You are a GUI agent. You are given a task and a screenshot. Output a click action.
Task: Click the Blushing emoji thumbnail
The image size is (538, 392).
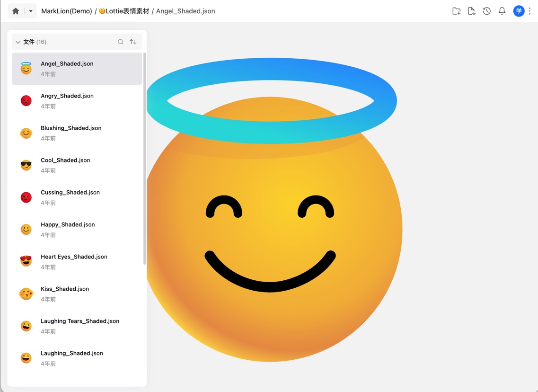click(x=26, y=133)
